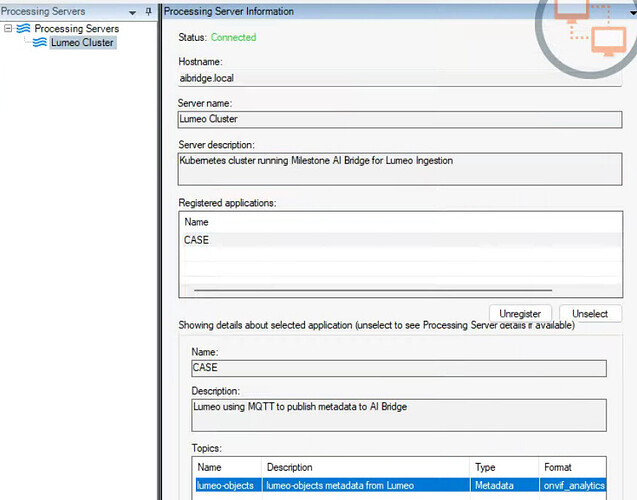637x500 pixels.
Task: Collapse the Processing Servers tree node
Action: point(9,29)
